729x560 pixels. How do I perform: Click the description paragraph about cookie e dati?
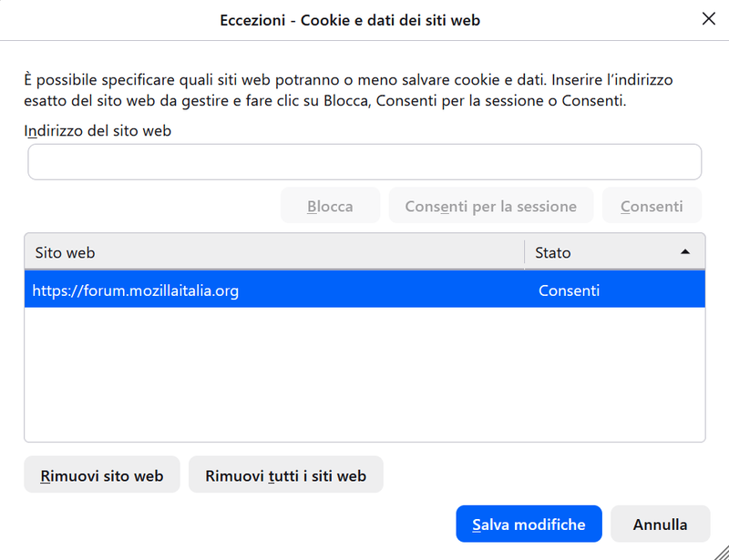click(x=348, y=90)
